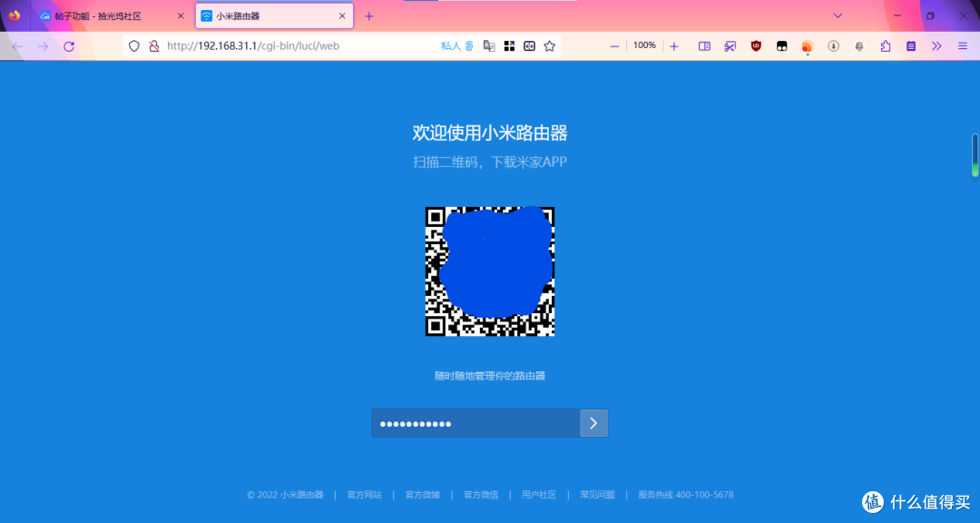
Task: Bookmark this page with the star
Action: [549, 45]
